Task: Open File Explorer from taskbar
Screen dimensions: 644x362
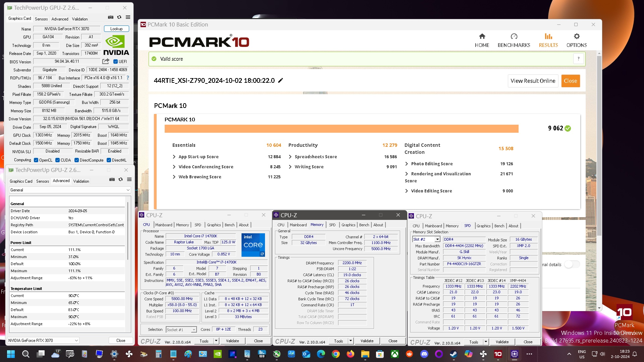Action: pos(365,354)
